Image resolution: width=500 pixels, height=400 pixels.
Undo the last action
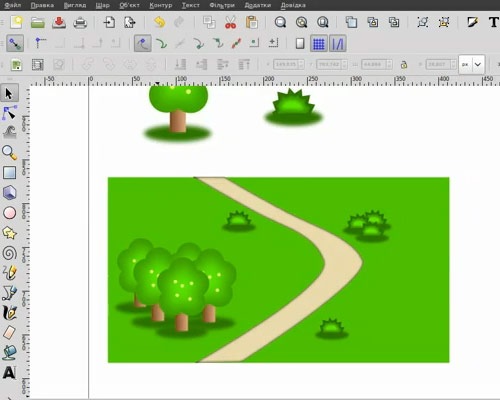click(x=160, y=22)
